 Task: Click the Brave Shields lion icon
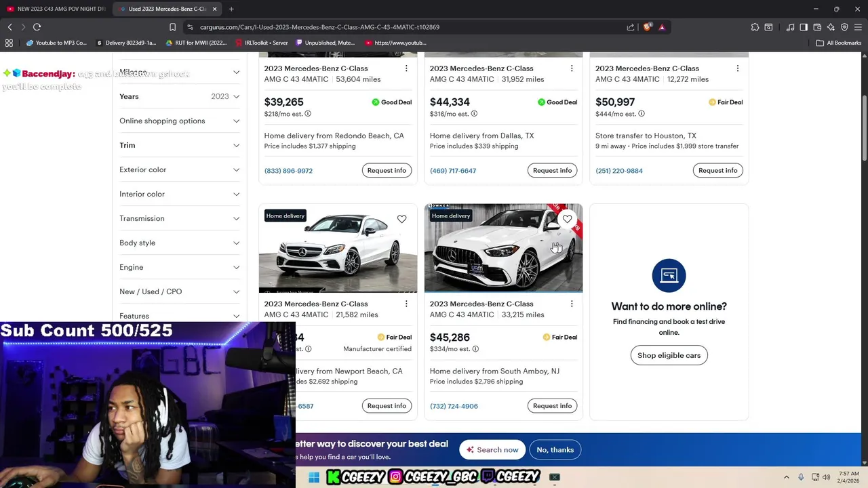point(647,27)
